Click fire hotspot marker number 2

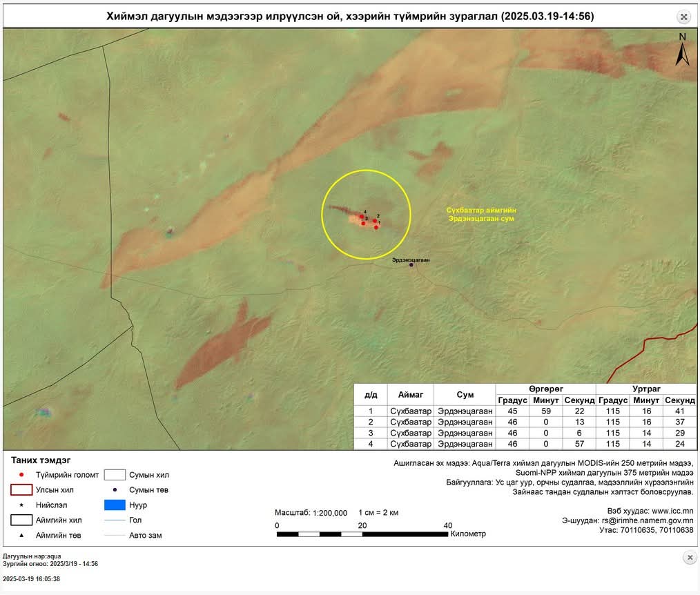[x=375, y=221]
